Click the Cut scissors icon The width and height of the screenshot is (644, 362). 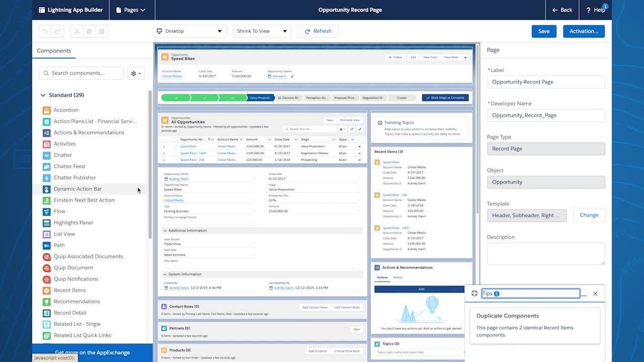click(77, 31)
